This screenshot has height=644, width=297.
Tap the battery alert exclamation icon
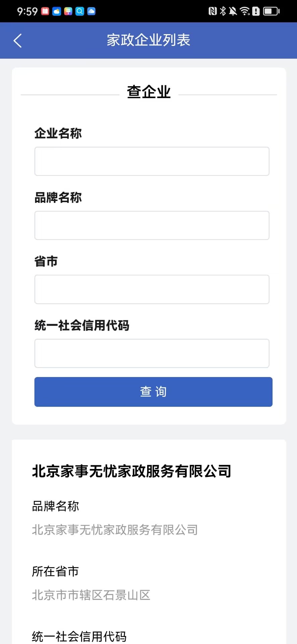256,11
